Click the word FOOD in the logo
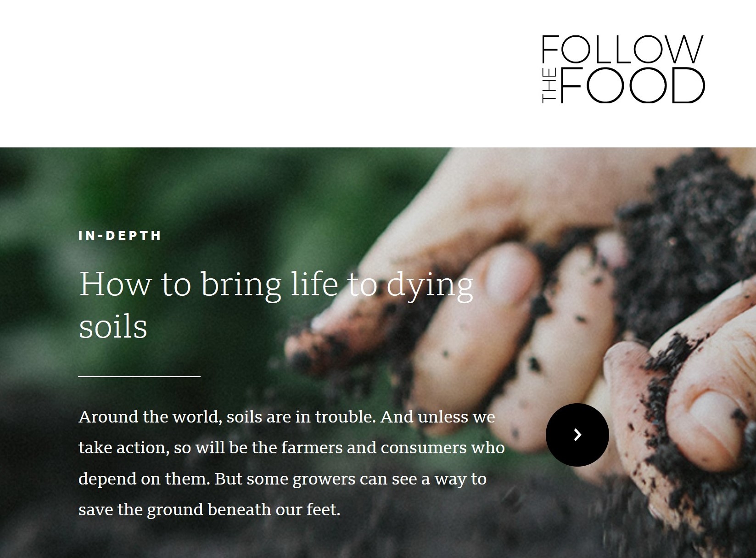The image size is (756, 558). click(632, 85)
